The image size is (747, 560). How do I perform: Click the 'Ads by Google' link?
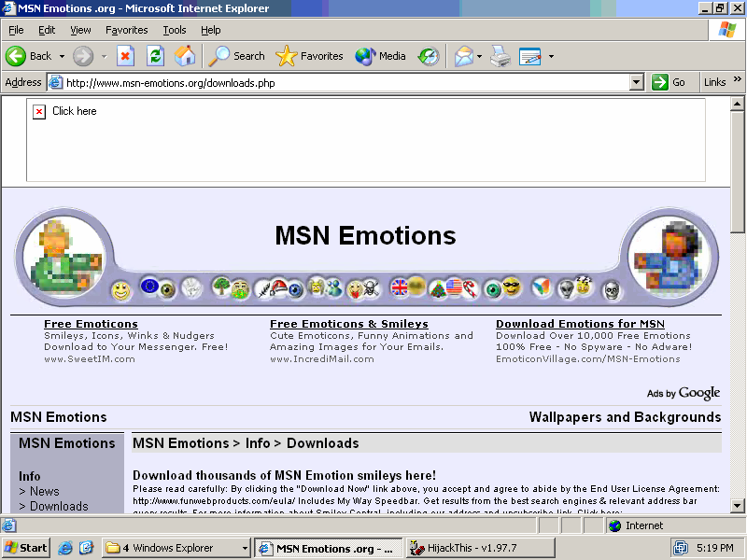[x=684, y=393]
